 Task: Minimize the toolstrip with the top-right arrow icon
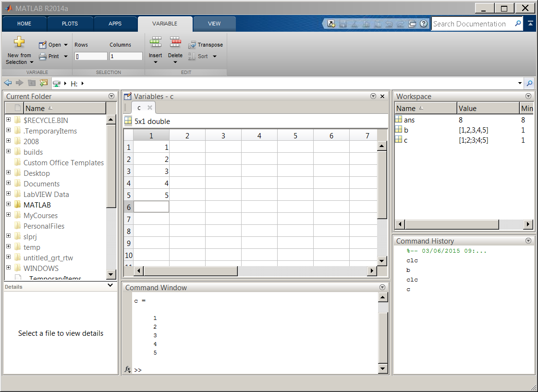click(530, 24)
